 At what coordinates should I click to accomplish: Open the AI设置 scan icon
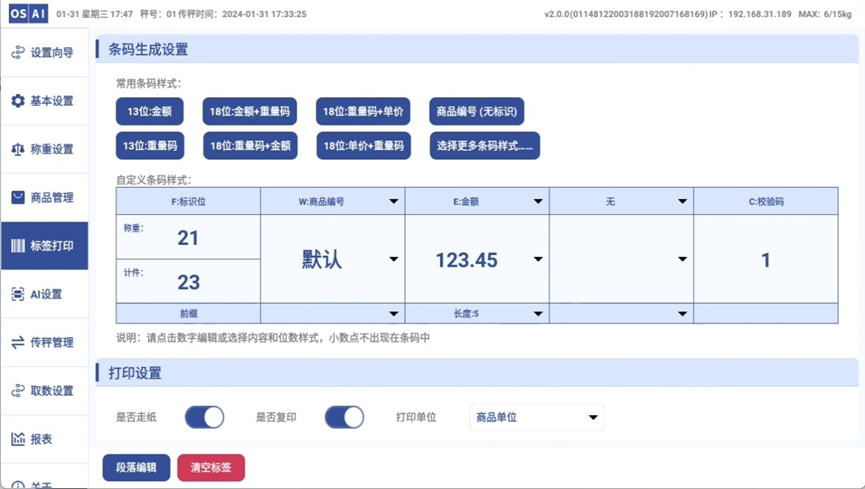click(x=18, y=294)
